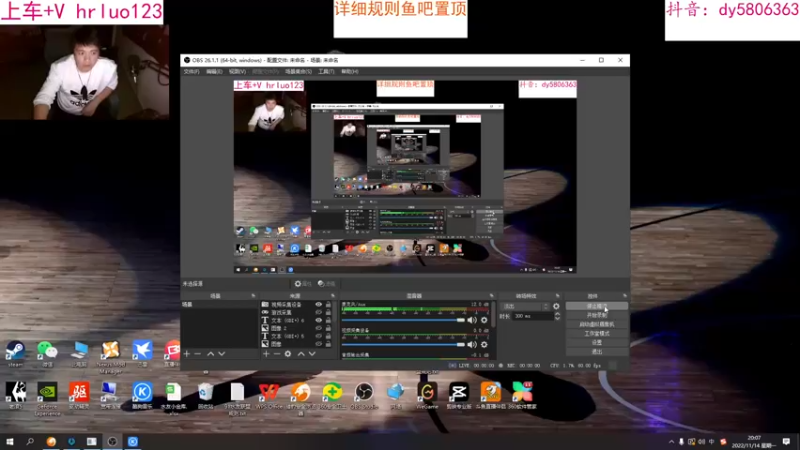Mute the 麦克风/Aux mixer channel
The image size is (800, 450).
click(x=472, y=320)
